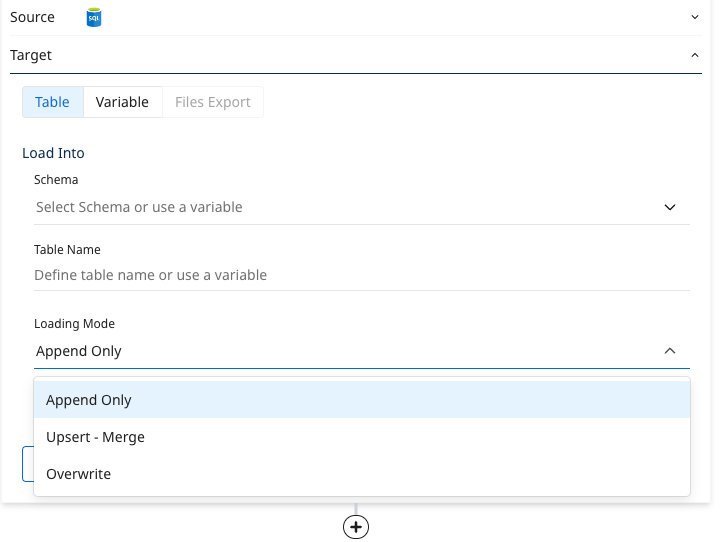Open the Schema dropdown arrow
The width and height of the screenshot is (723, 542).
pos(670,207)
